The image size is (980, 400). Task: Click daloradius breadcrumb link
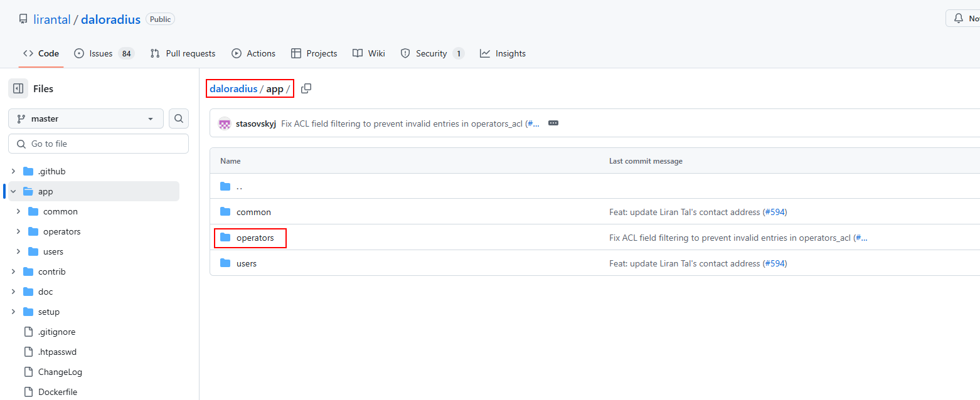[x=233, y=88]
